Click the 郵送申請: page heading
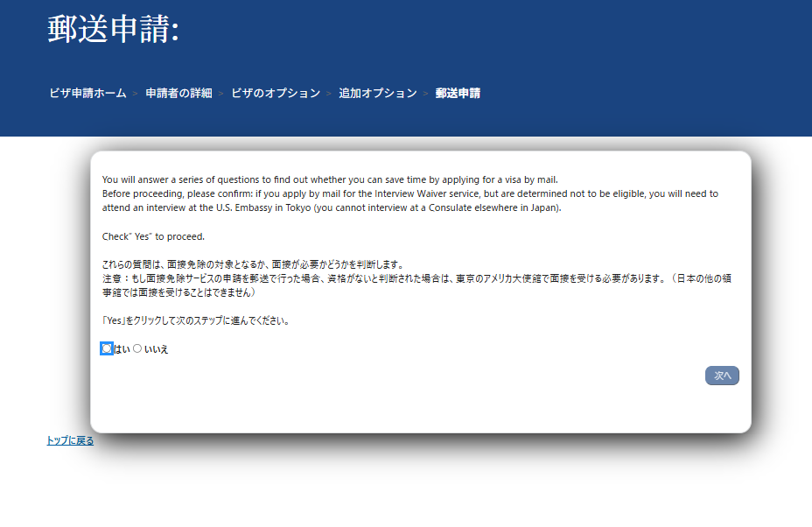 click(x=114, y=29)
